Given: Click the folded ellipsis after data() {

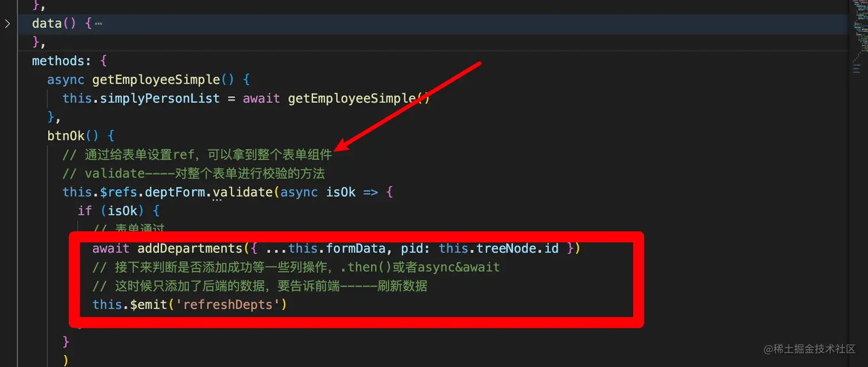Looking at the screenshot, I should click(98, 24).
